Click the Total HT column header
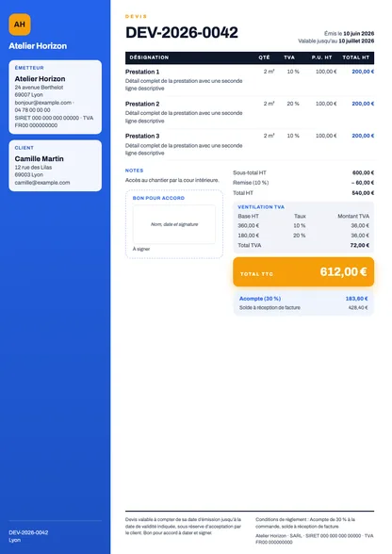This screenshot has height=554, width=392. pos(355,57)
